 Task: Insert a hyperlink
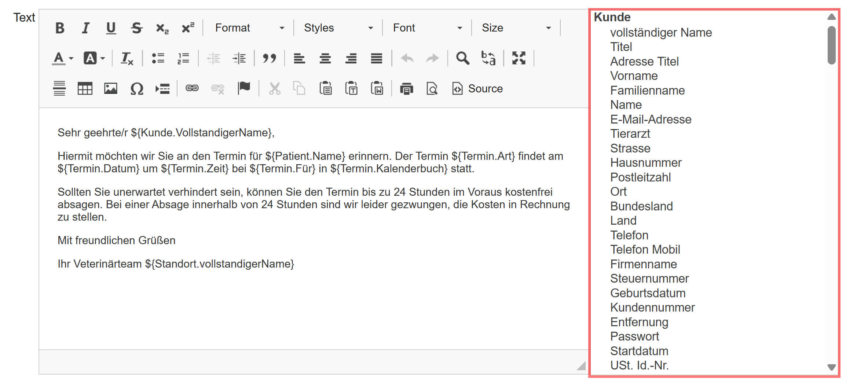point(192,89)
